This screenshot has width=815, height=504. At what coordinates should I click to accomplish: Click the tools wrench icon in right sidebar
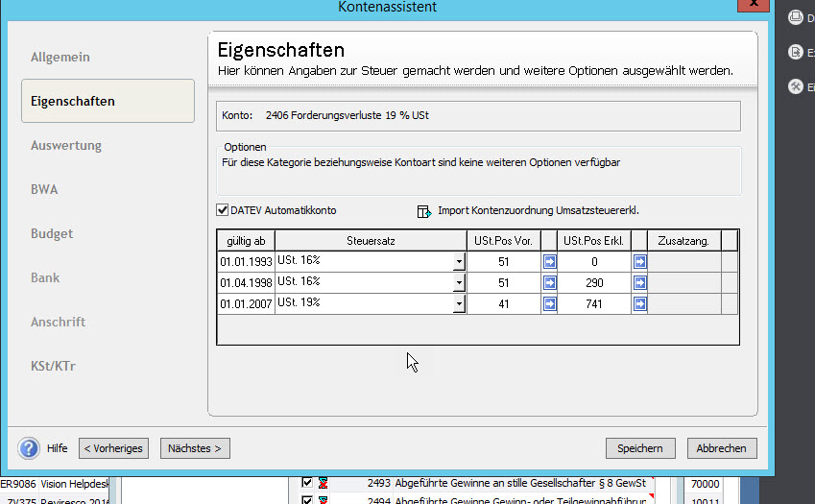click(x=796, y=86)
